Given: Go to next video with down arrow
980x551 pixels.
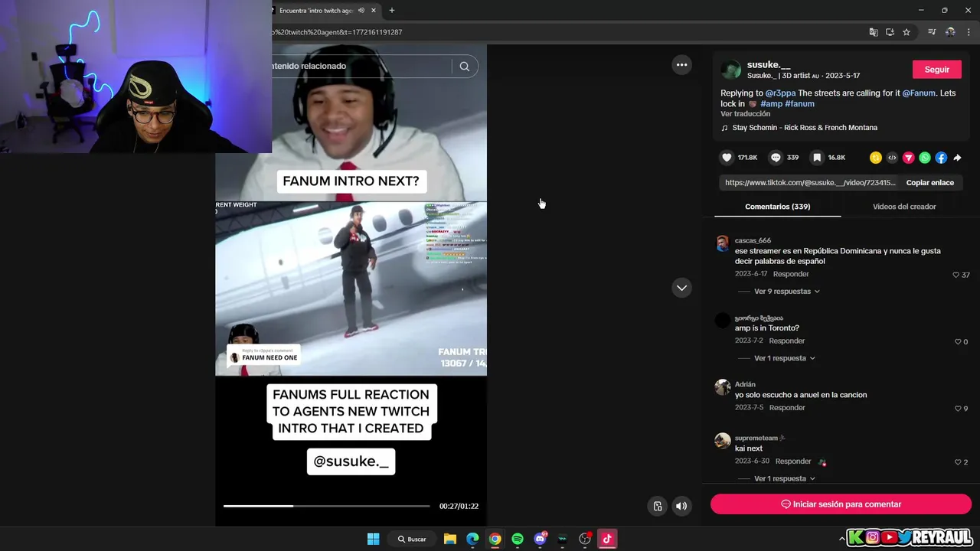Looking at the screenshot, I should [681, 288].
